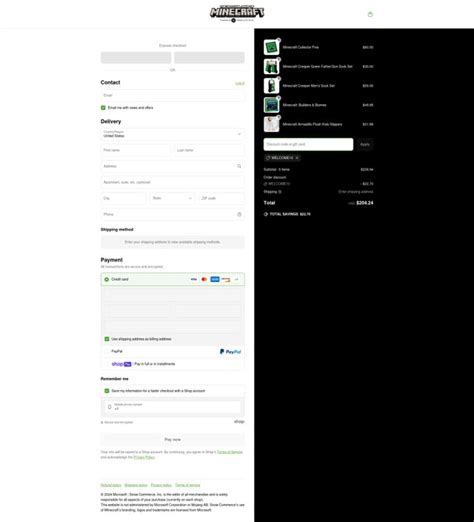Focus the Last name field
Viewport: 474px width, 522px height.
pyautogui.click(x=209, y=150)
